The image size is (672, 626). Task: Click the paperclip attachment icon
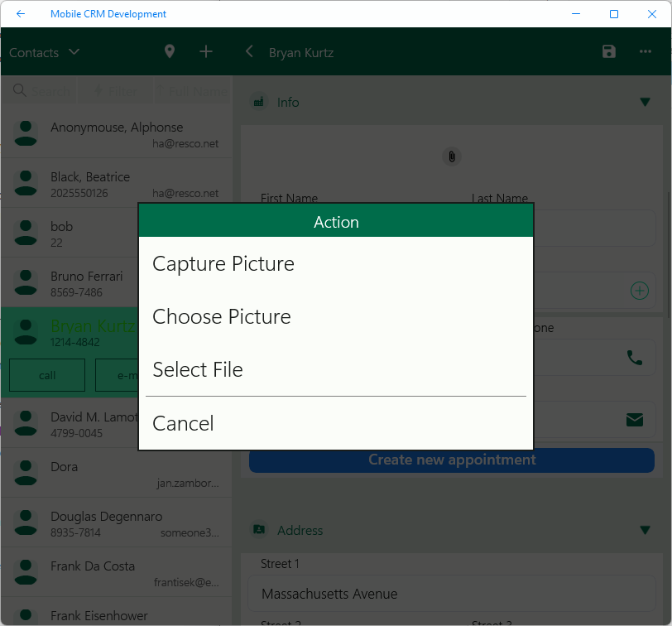click(452, 156)
